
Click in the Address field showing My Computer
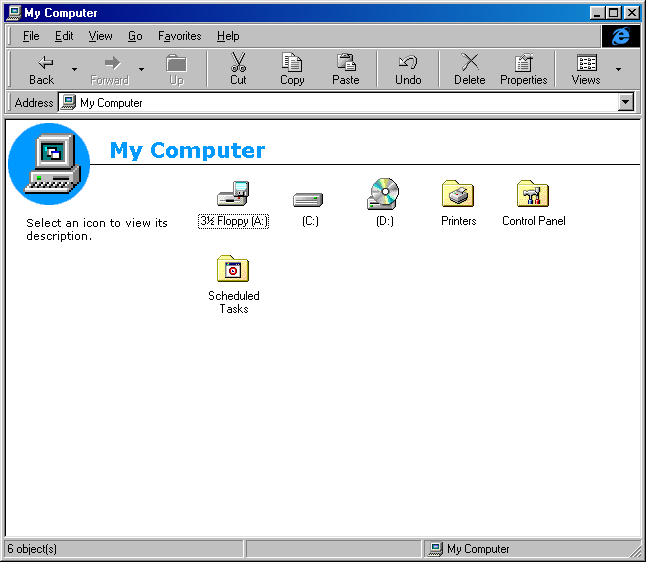pos(338,102)
